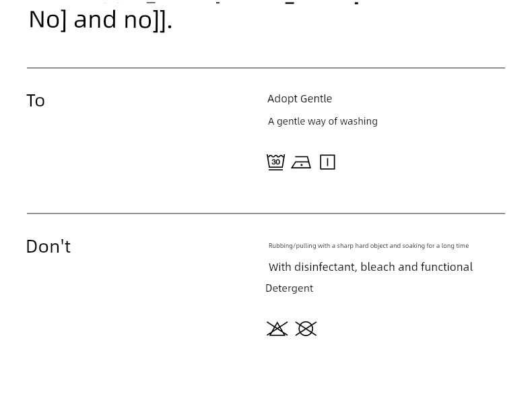Viewport: 532px width, 417px height.
Task: Click the word "With" before disinfectant
Action: [x=280, y=267]
